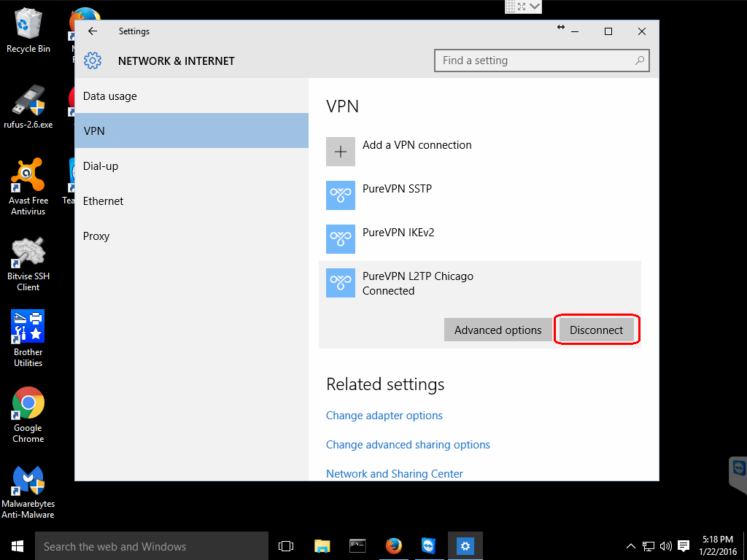Select Dial-up in the sidebar
747x560 pixels.
pos(192,166)
